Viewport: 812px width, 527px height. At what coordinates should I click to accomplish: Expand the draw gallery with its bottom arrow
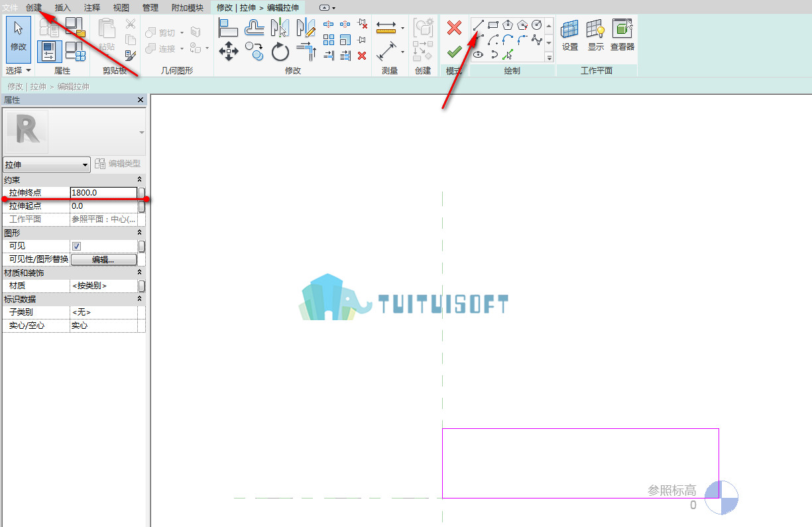pyautogui.click(x=549, y=58)
